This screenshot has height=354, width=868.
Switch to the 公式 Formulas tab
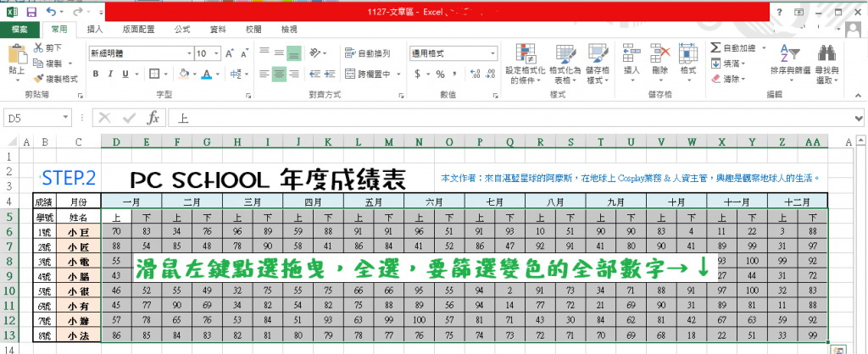pos(182,30)
